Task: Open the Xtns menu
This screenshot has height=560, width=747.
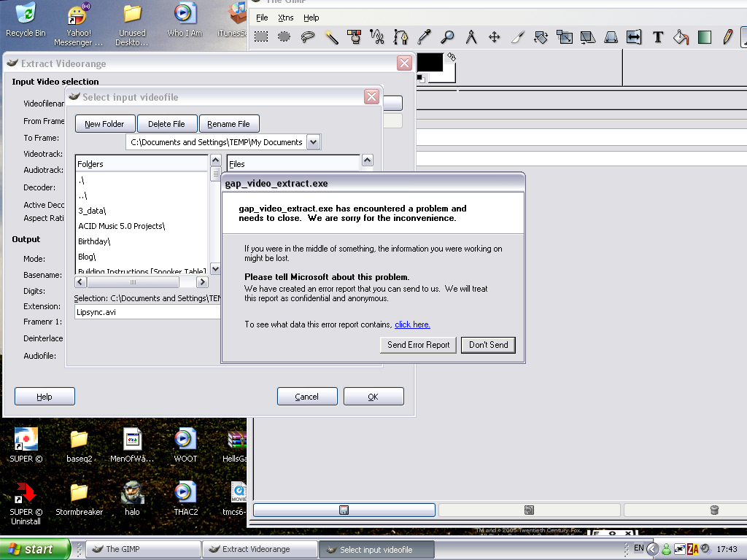Action: [286, 17]
